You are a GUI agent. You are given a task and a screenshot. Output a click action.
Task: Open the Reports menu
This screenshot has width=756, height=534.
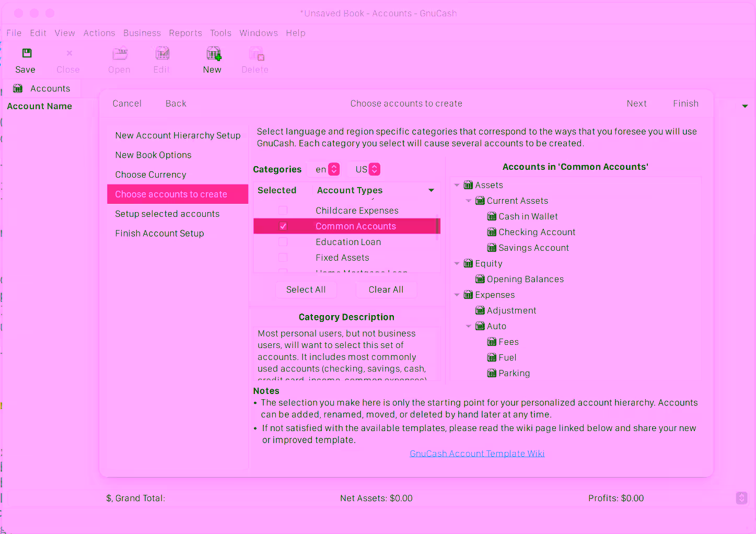tap(185, 33)
